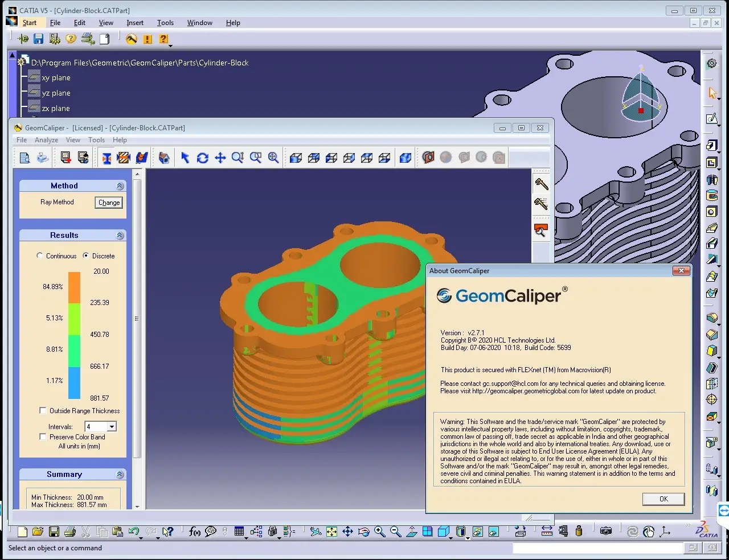Click Print icon in CATIA bottom toolbar

click(x=70, y=532)
